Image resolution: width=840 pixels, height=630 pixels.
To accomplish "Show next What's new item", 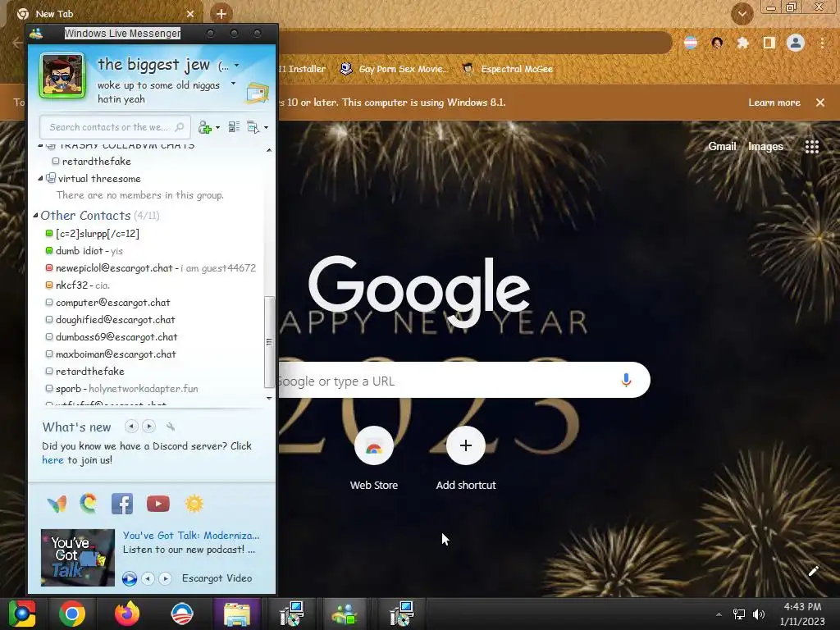I will (149, 427).
